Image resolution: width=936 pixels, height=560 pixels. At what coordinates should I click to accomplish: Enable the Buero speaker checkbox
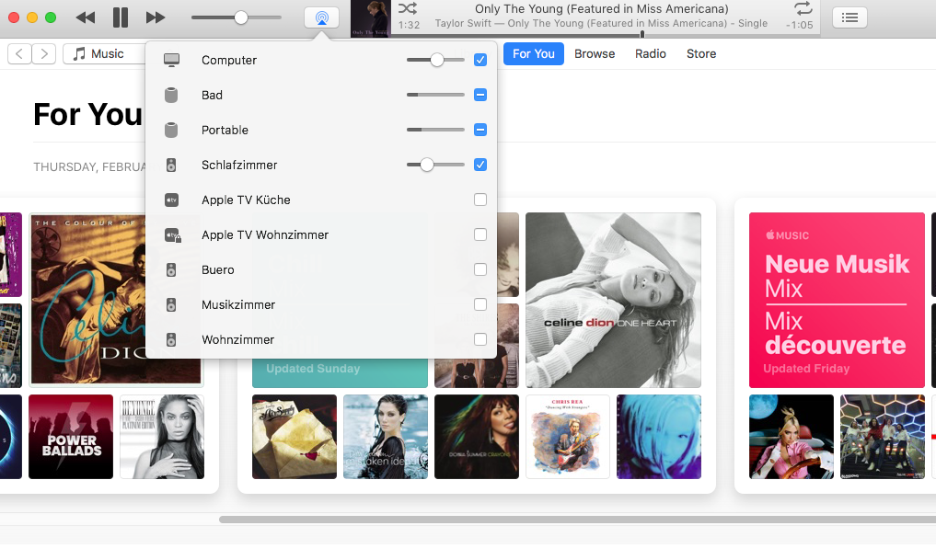480,269
